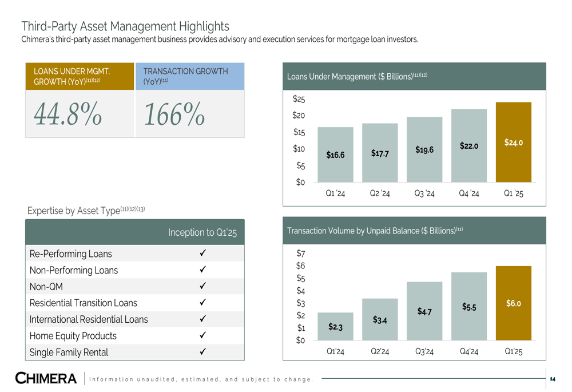572x392 pixels.
Task: Select the 44.8% growth figure
Action: [68, 114]
